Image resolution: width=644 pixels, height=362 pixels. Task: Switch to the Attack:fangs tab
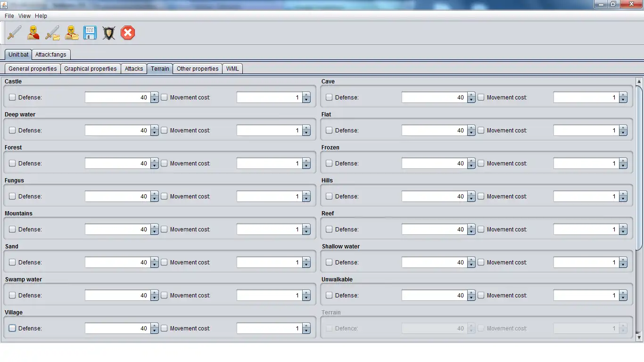pyautogui.click(x=51, y=55)
